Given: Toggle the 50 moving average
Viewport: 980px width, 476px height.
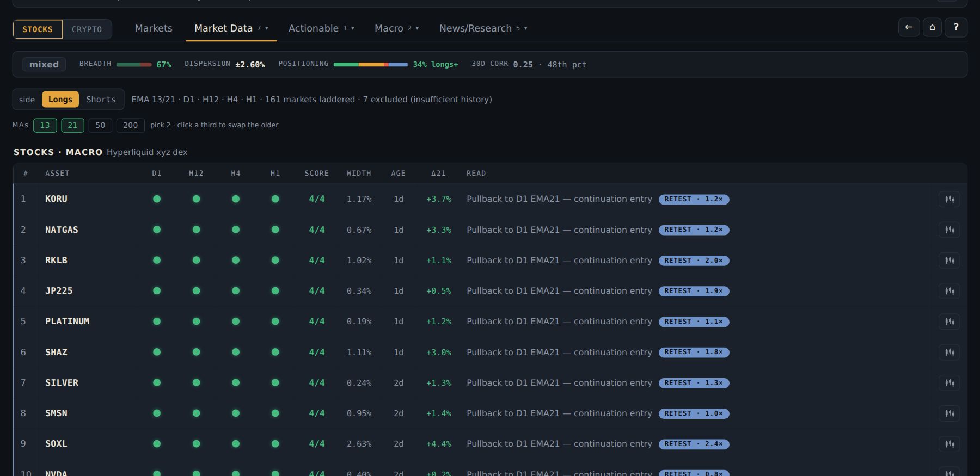Looking at the screenshot, I should click(x=100, y=125).
